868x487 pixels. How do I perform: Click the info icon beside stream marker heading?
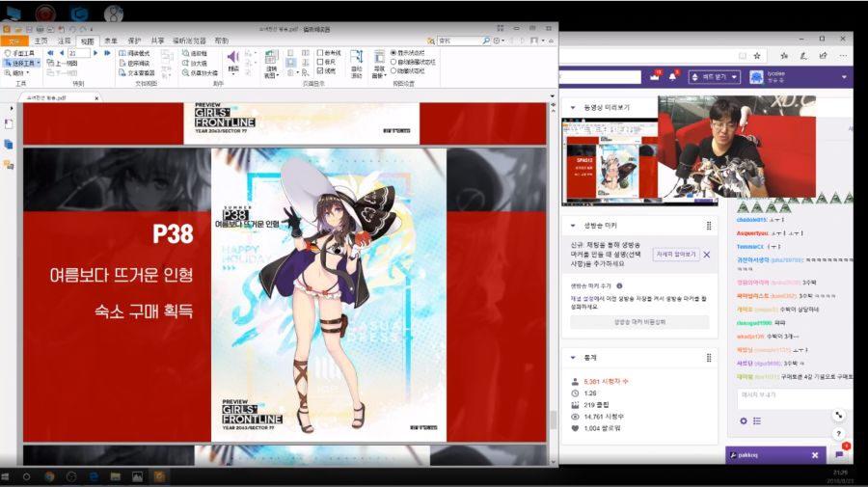coord(619,286)
